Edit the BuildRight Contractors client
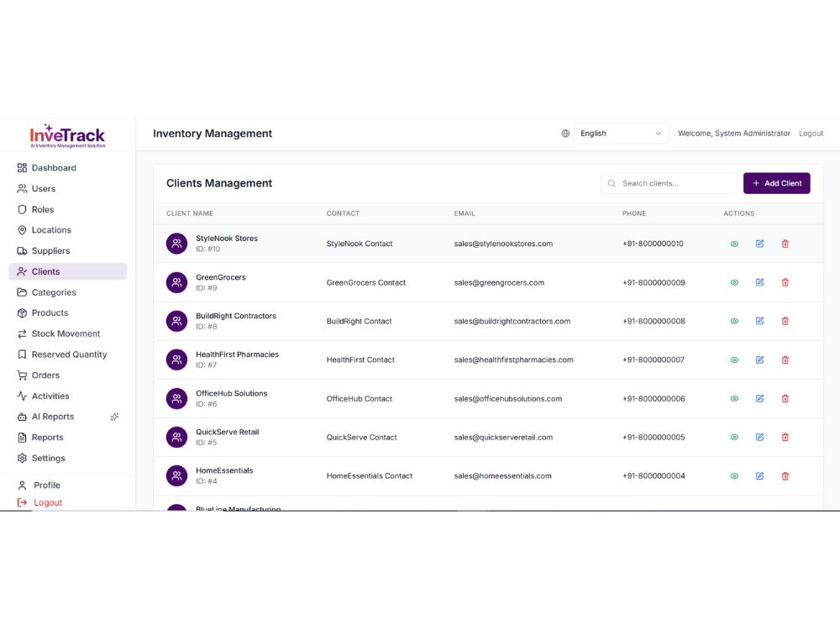This screenshot has height=630, width=840. [759, 321]
